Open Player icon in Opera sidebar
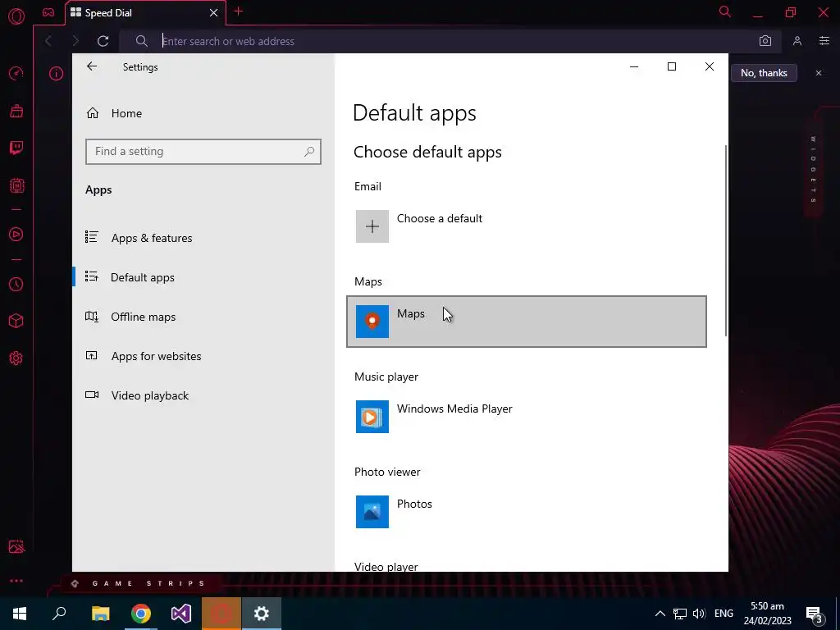 pos(16,235)
